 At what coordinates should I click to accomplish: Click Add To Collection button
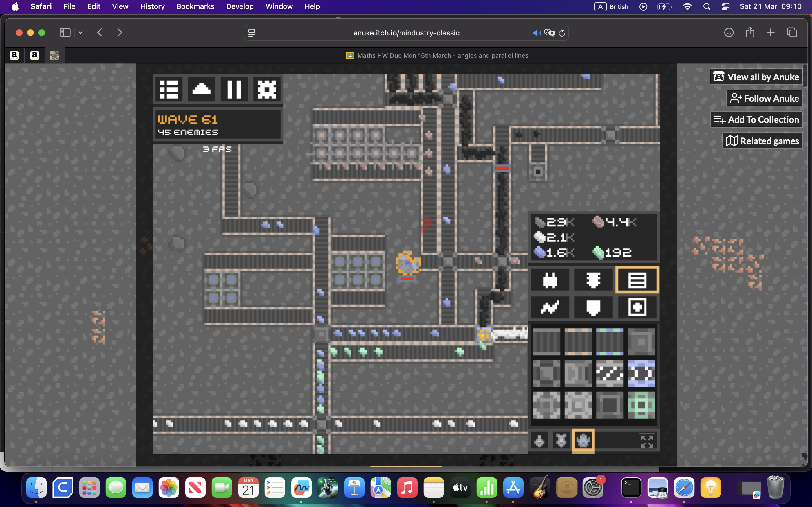pyautogui.click(x=756, y=119)
